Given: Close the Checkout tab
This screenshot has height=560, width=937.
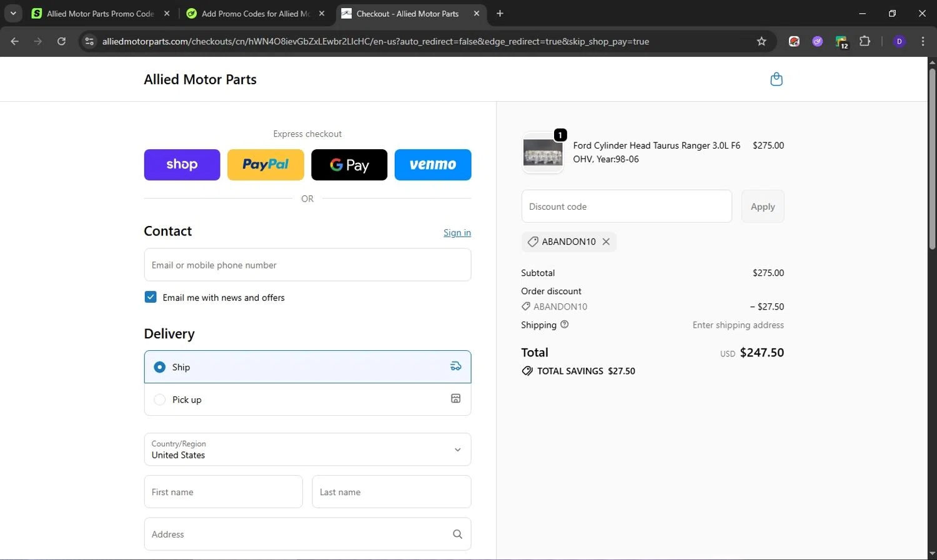Looking at the screenshot, I should (x=477, y=13).
